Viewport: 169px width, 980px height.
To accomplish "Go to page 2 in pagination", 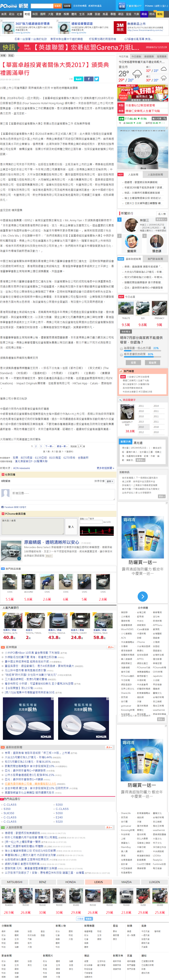I will tap(36, 446).
